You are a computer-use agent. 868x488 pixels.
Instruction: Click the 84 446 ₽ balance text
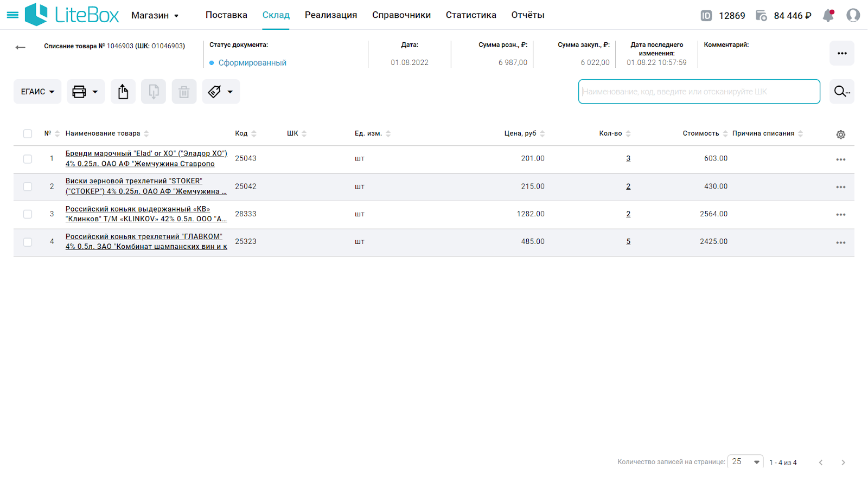tap(793, 16)
